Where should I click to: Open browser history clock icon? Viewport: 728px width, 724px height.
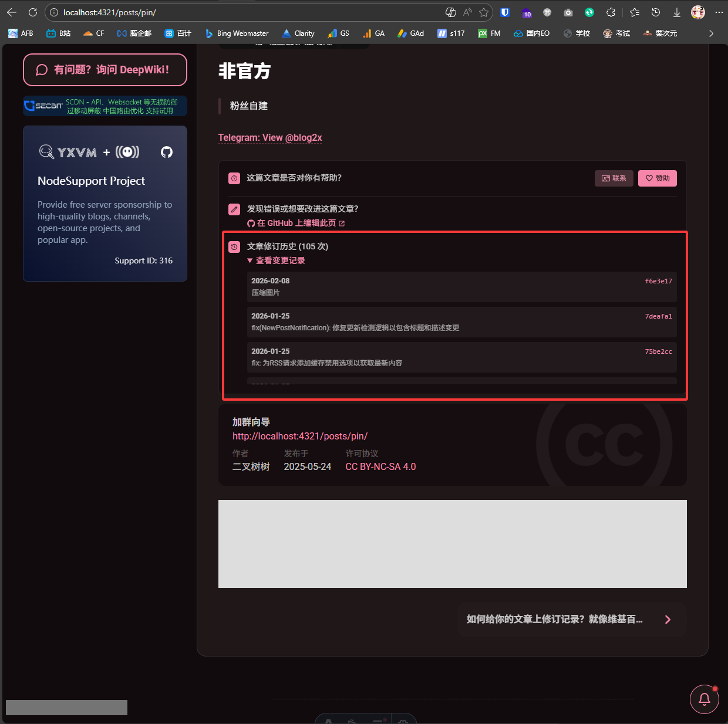pos(656,12)
